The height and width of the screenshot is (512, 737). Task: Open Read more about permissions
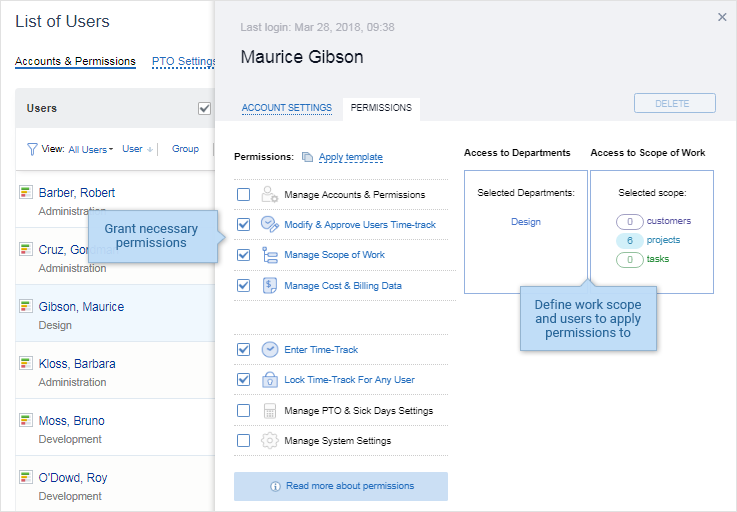(x=341, y=486)
